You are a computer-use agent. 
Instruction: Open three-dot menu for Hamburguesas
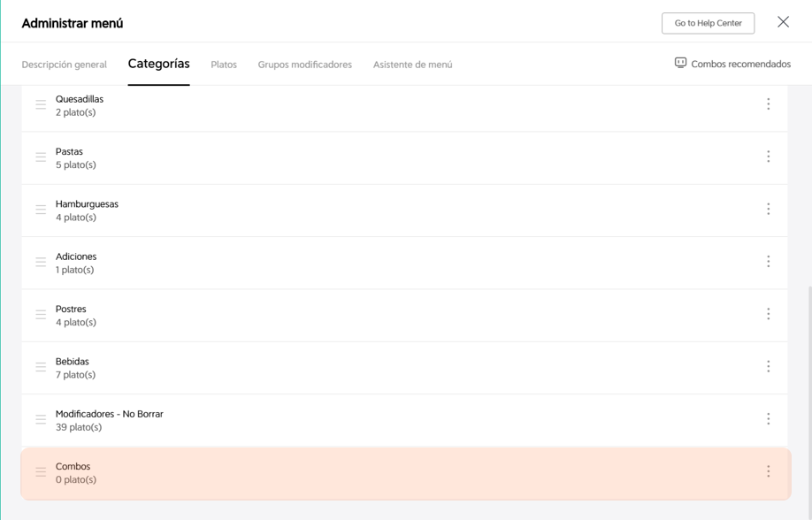(x=768, y=209)
